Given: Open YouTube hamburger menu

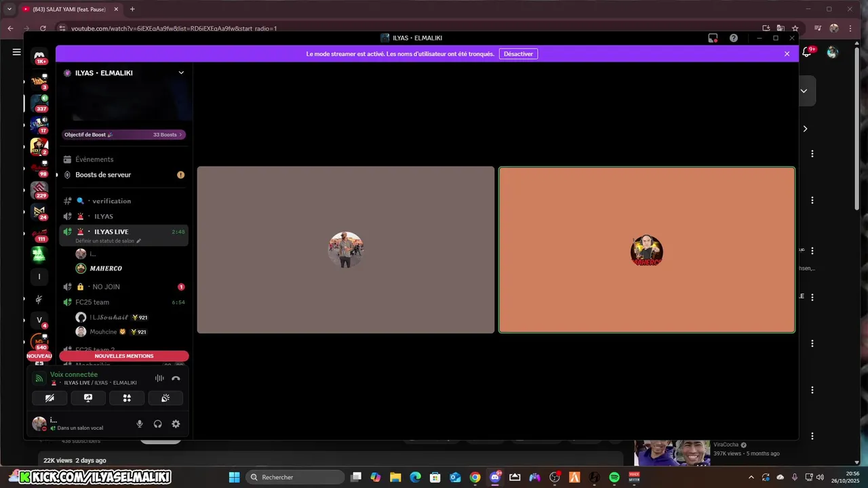Looking at the screenshot, I should point(16,52).
